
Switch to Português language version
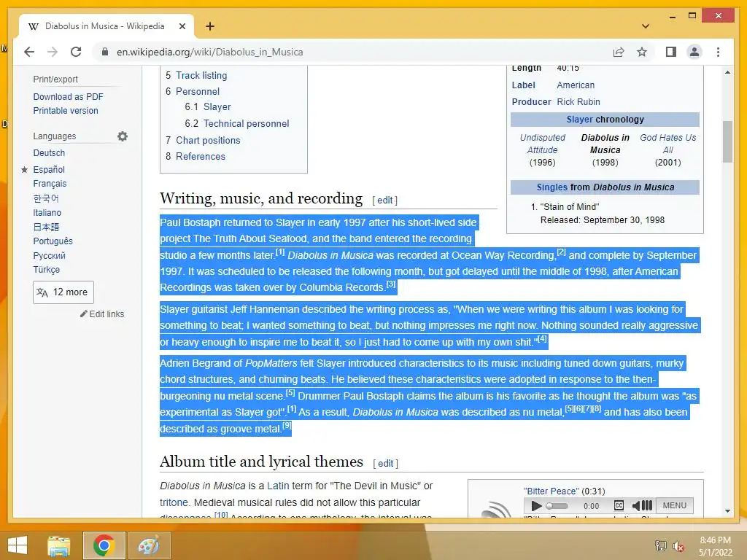tap(53, 241)
